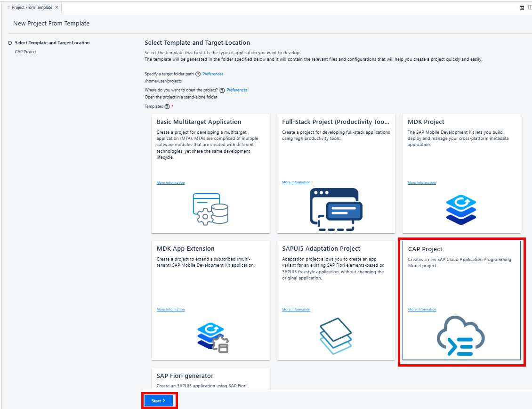Open terminal panel icon at top right
Screen dimensions: 532x409
pos(522,8)
